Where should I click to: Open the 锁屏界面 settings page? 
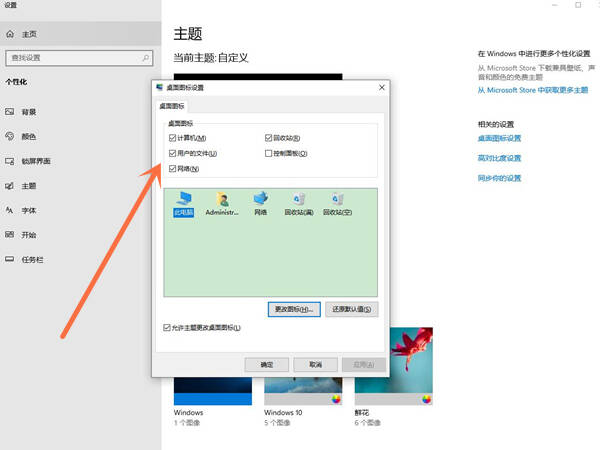80,161
